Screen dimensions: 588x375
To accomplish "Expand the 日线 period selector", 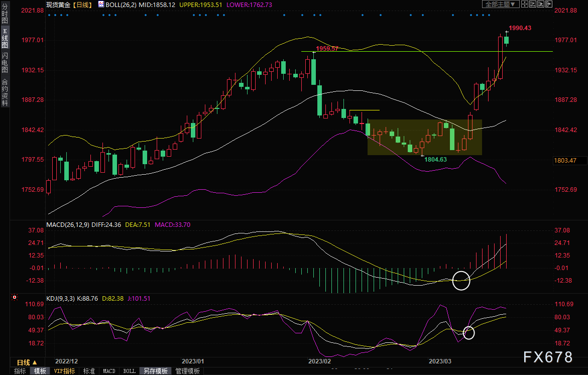I will pos(27,362).
